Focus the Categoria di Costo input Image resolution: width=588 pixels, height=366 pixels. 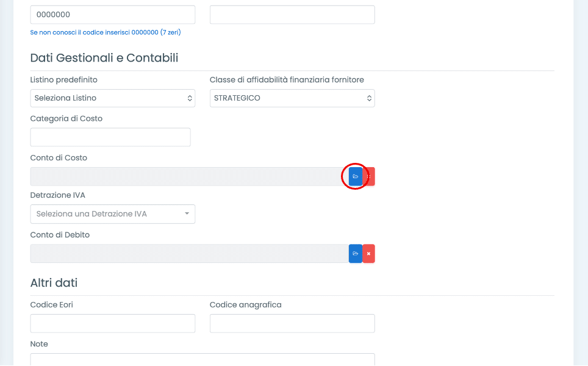pyautogui.click(x=110, y=137)
